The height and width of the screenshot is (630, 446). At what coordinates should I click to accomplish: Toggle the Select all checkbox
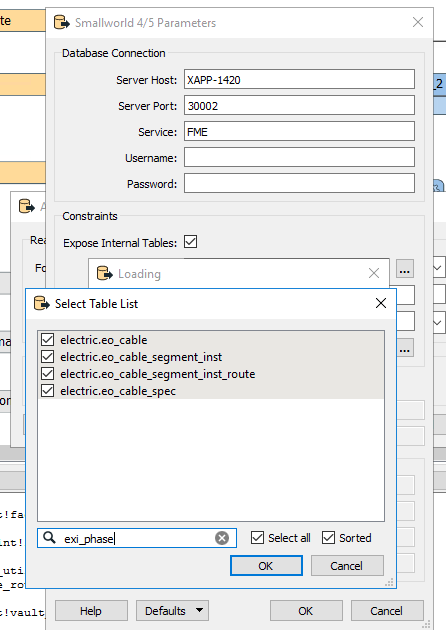click(257, 538)
